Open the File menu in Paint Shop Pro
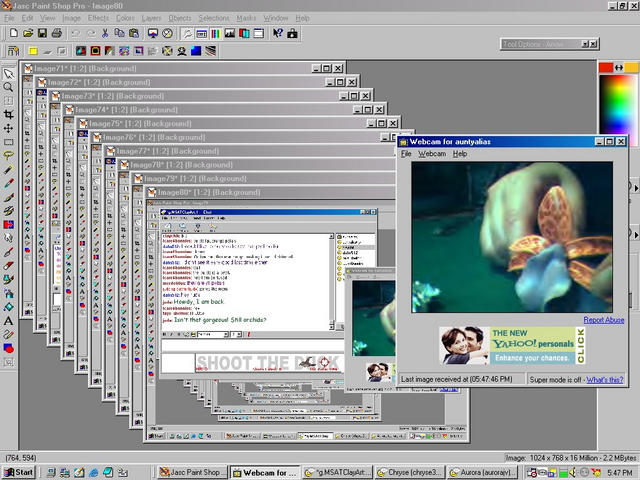 (x=9, y=18)
